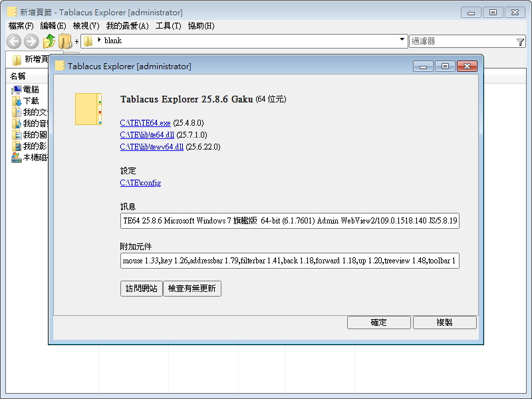
Task: Click the 確定 button
Action: point(378,323)
